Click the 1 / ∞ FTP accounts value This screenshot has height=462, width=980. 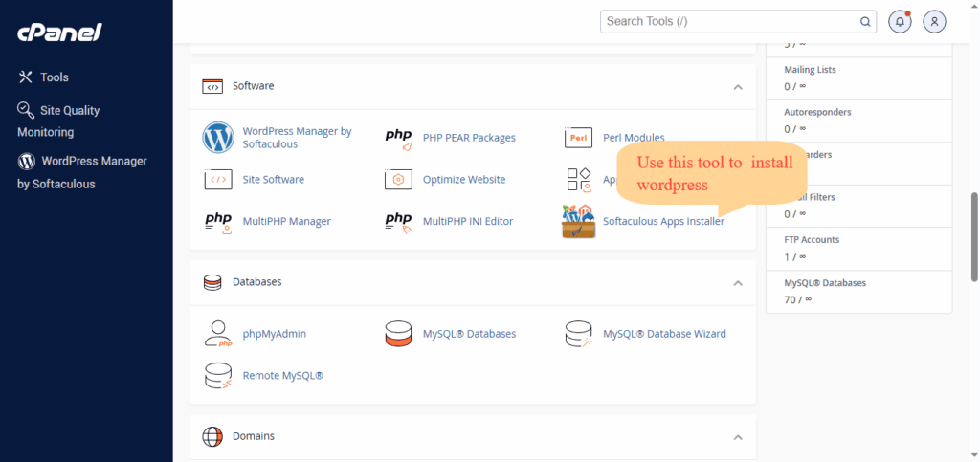click(x=794, y=256)
